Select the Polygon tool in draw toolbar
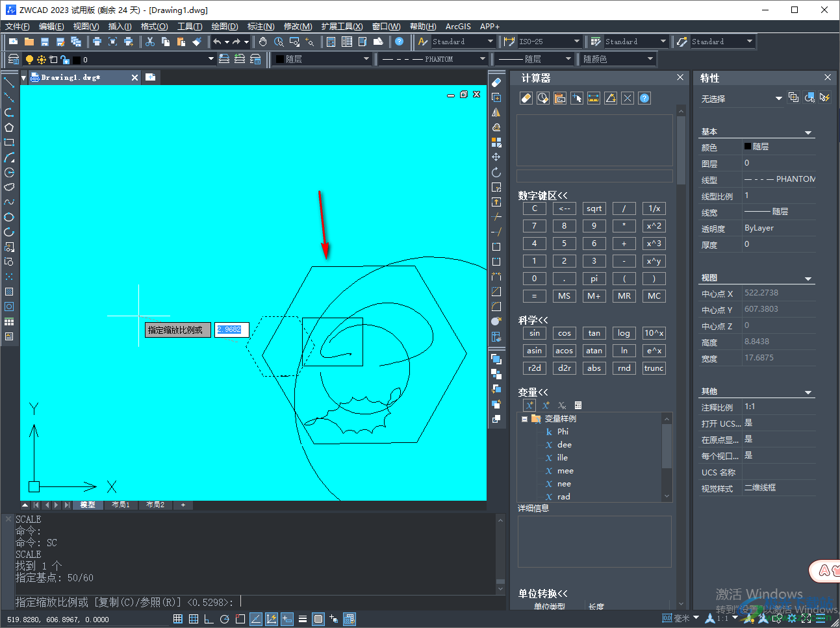Viewport: 840px width, 628px height. [9, 127]
